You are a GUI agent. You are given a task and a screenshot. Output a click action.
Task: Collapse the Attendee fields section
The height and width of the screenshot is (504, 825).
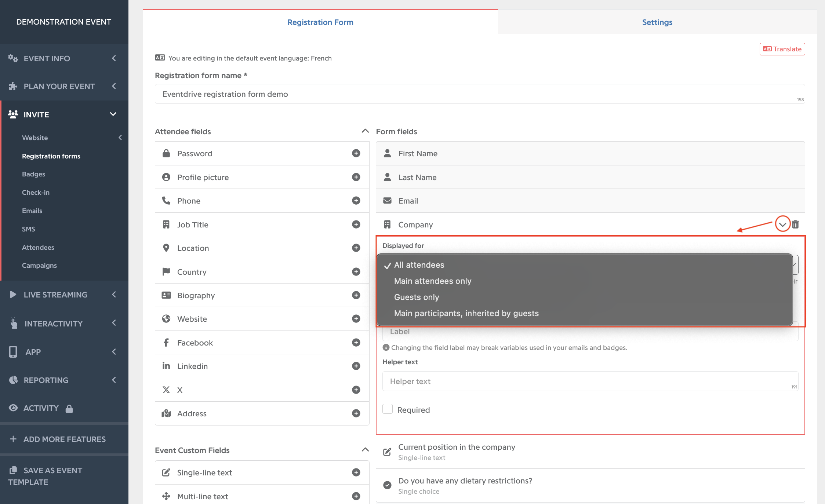point(365,131)
